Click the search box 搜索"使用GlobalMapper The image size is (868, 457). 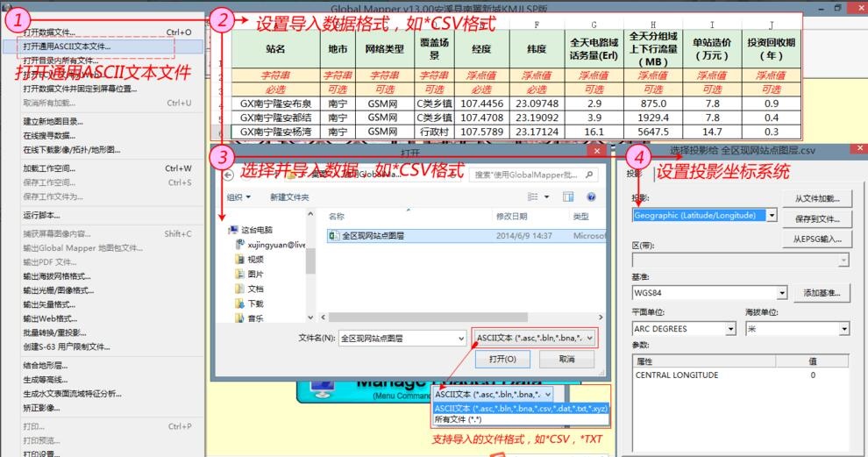533,175
